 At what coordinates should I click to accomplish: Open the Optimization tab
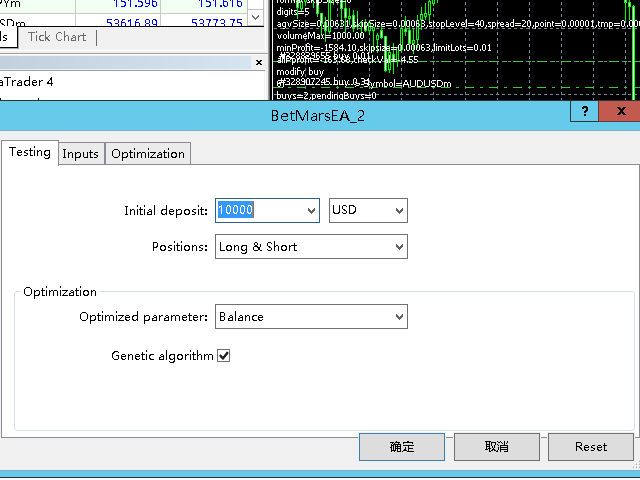pyautogui.click(x=148, y=153)
